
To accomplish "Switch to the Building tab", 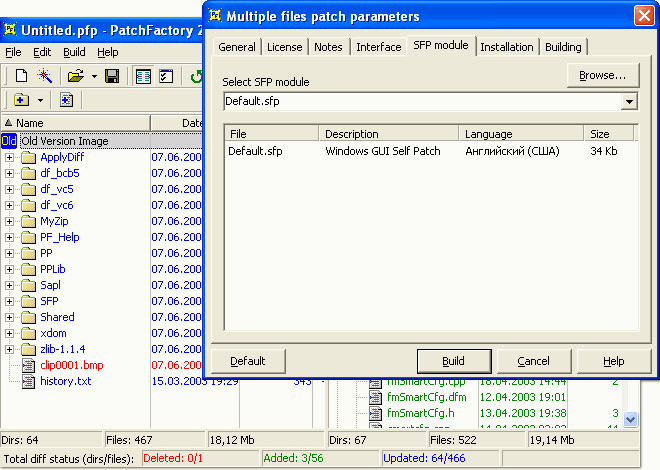I will [563, 47].
